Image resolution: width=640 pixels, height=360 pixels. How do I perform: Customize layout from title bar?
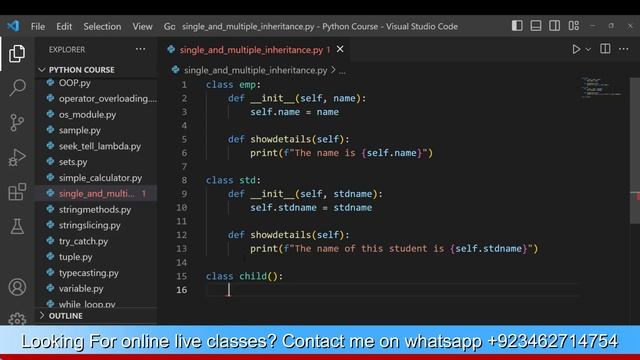(573, 26)
